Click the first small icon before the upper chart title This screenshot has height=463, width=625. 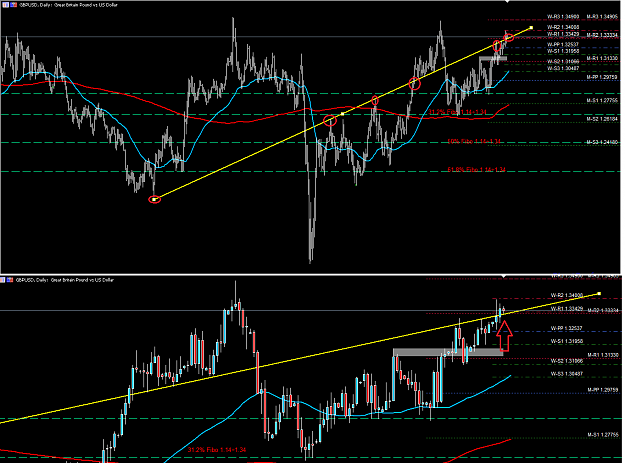click(4, 5)
